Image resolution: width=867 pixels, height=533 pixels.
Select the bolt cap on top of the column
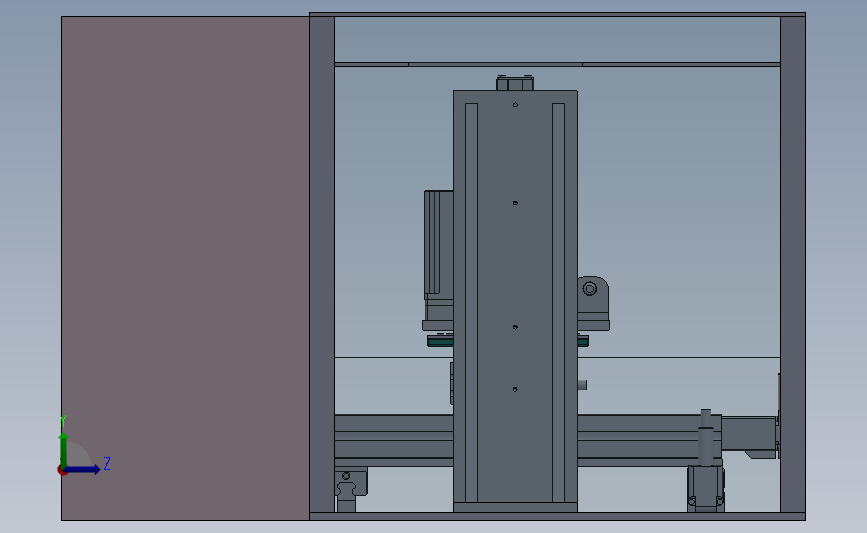coord(515,83)
